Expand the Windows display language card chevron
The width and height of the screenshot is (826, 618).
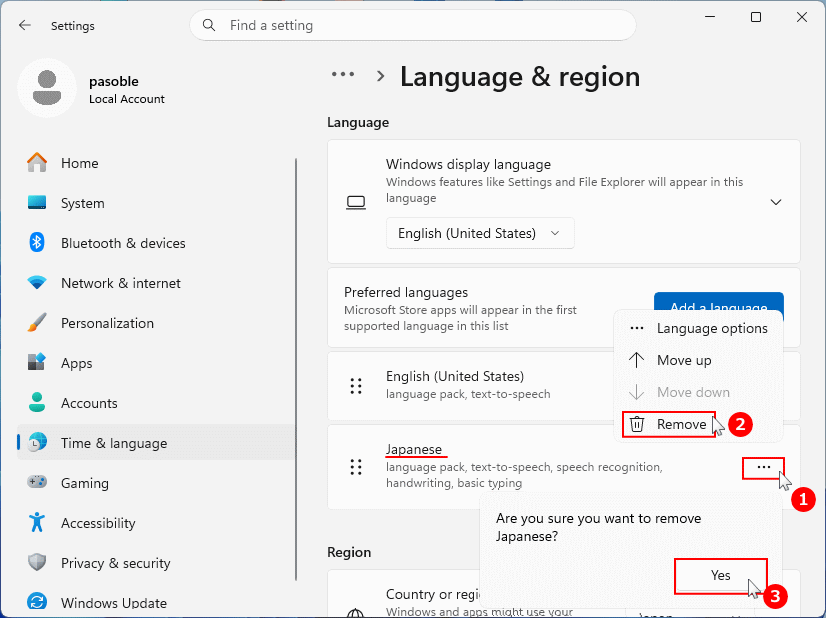[776, 201]
